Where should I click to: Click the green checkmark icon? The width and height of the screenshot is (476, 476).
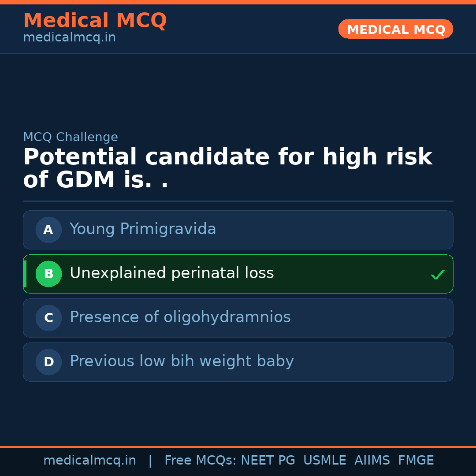coord(437,275)
